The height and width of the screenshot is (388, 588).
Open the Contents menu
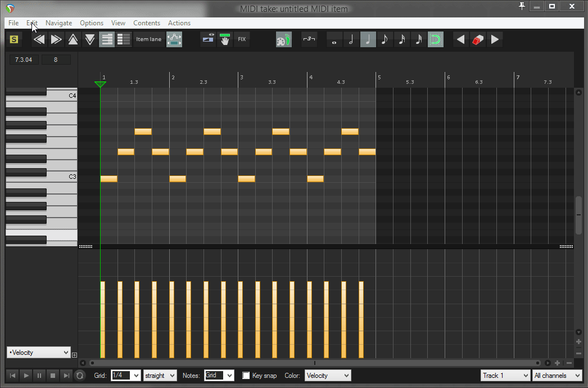coord(147,23)
